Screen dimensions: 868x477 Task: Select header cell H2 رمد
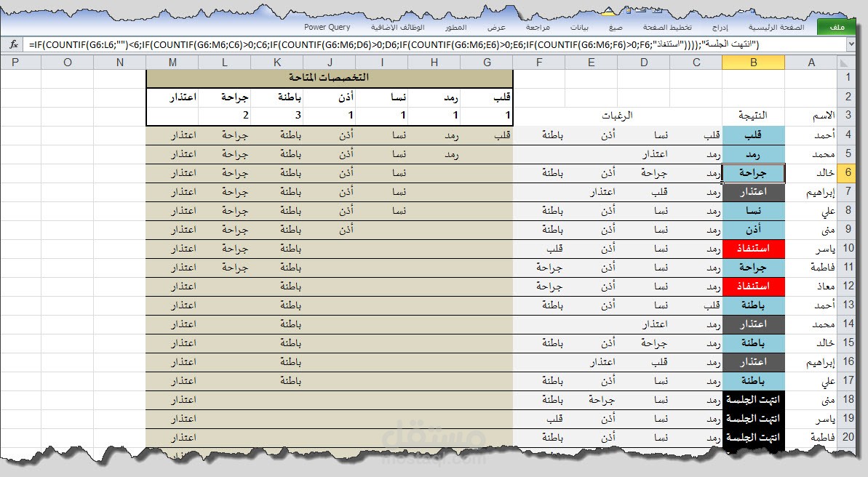click(x=434, y=97)
